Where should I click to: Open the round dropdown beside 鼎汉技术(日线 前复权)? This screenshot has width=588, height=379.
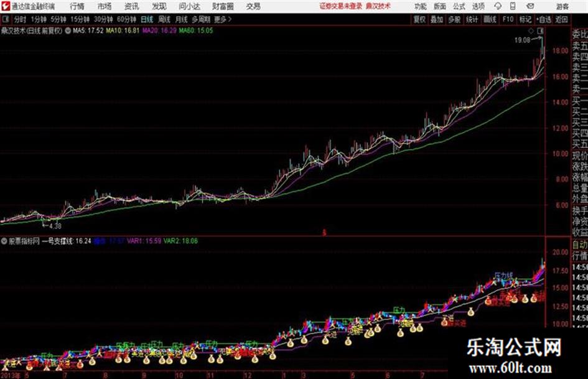(68, 30)
